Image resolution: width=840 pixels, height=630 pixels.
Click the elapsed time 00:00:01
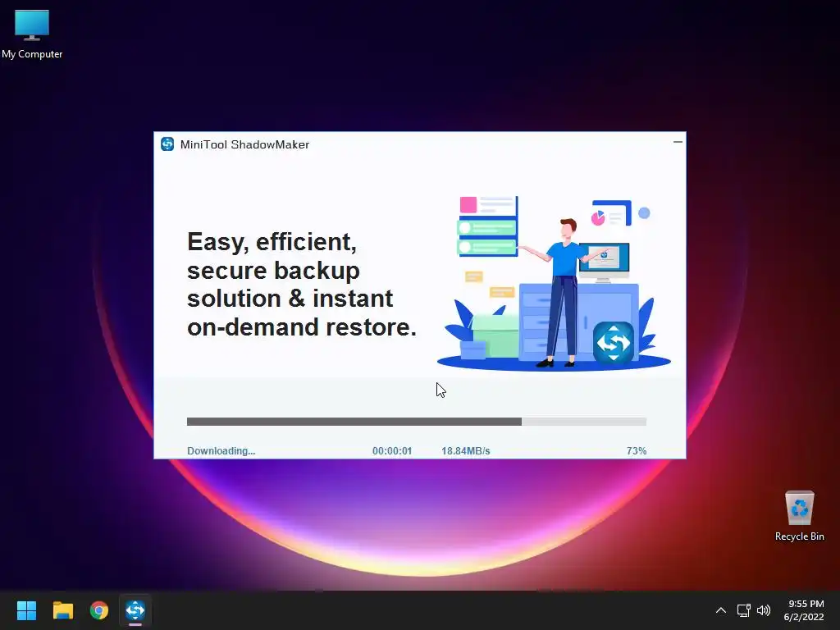392,451
